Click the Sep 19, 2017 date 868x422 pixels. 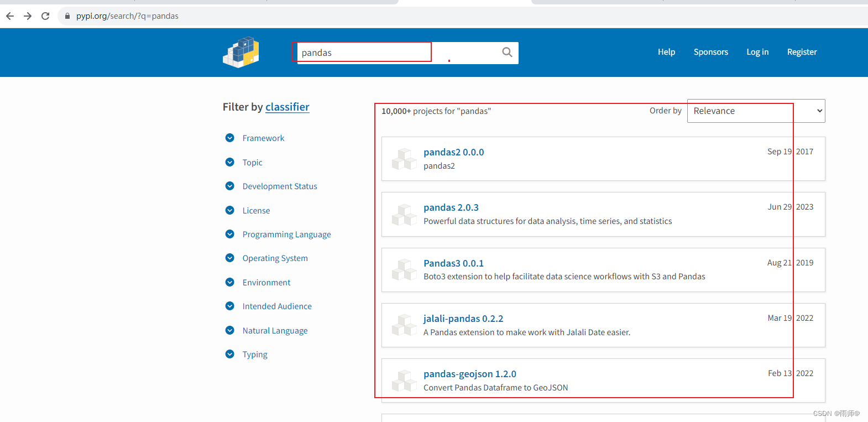click(790, 152)
